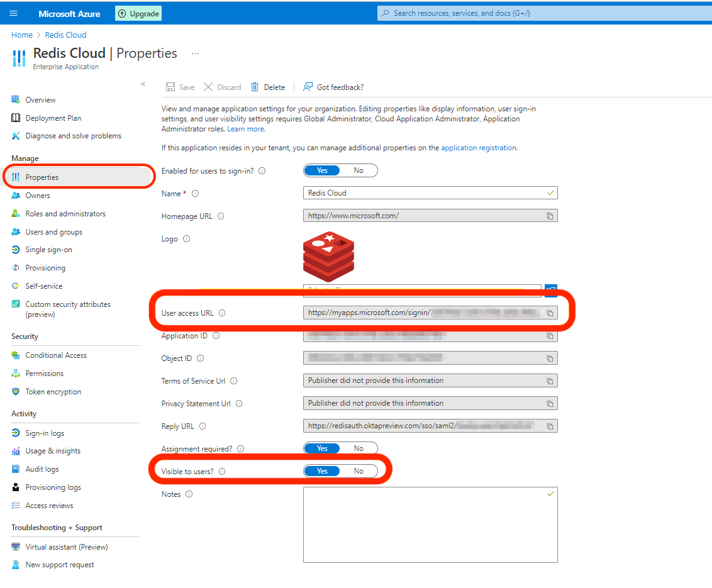Copy the Homepage URL value
Viewport: 712px width, 588px height.
point(550,216)
